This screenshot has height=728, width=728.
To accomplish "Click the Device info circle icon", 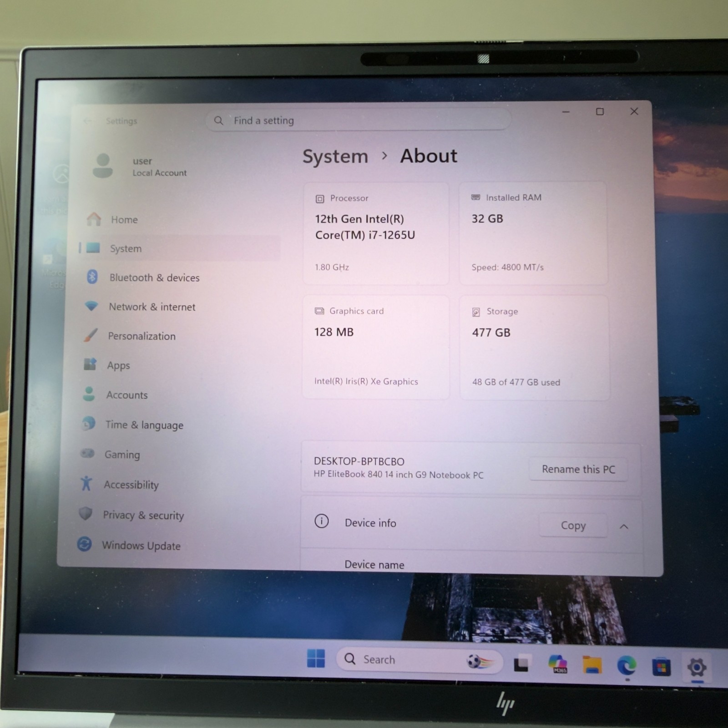I will click(x=322, y=521).
